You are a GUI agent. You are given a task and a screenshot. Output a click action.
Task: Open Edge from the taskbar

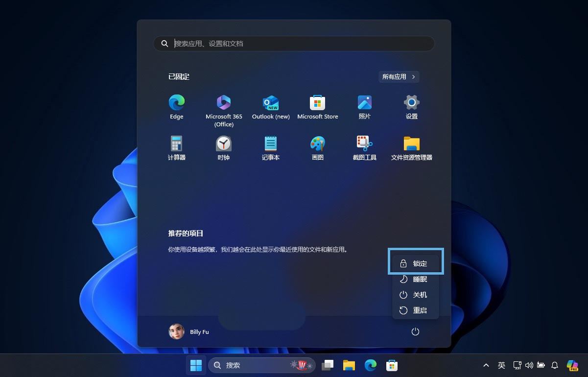pyautogui.click(x=370, y=365)
